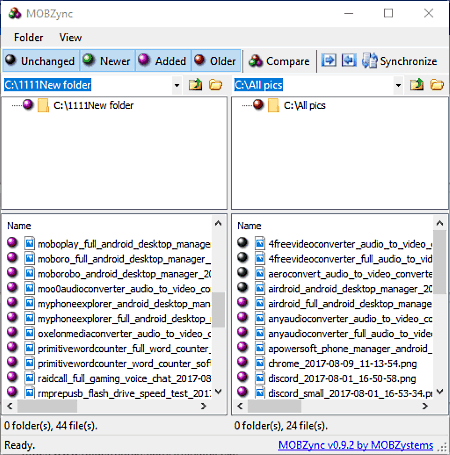Click the left list vertical scrollbar thumb
This screenshot has height=455, width=450.
tap(218, 309)
